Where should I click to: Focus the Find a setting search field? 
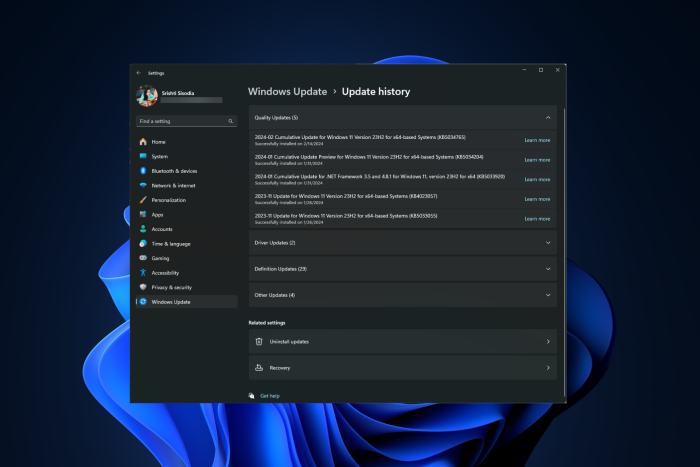(x=187, y=121)
